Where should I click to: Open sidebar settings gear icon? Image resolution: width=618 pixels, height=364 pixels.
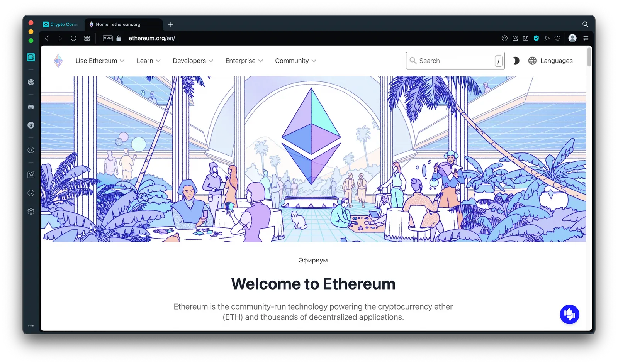point(31,211)
